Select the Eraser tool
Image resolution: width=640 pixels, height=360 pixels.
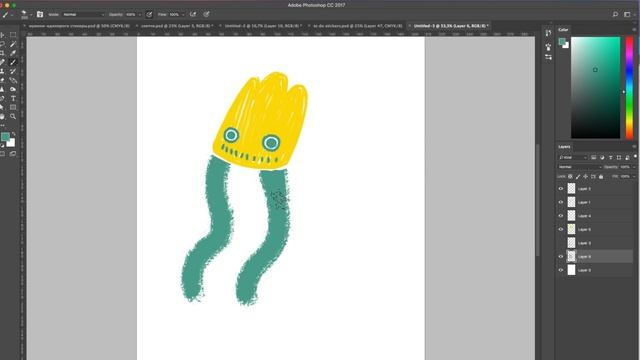[3, 80]
